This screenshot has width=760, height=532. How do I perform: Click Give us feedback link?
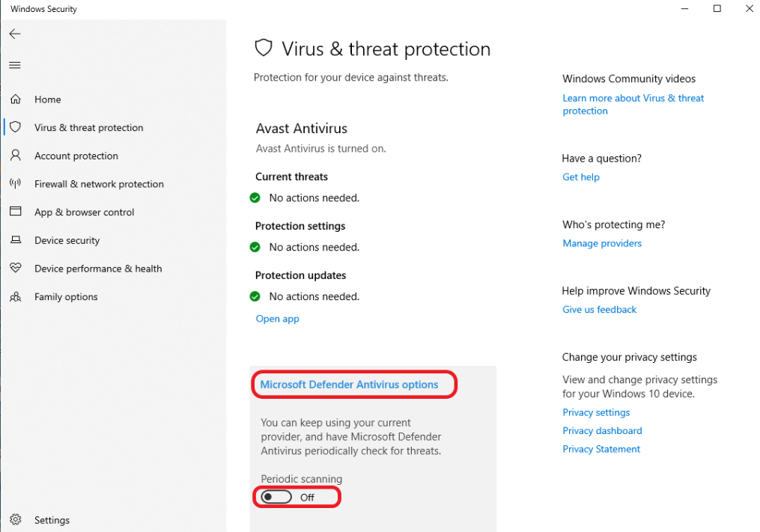[x=599, y=310]
